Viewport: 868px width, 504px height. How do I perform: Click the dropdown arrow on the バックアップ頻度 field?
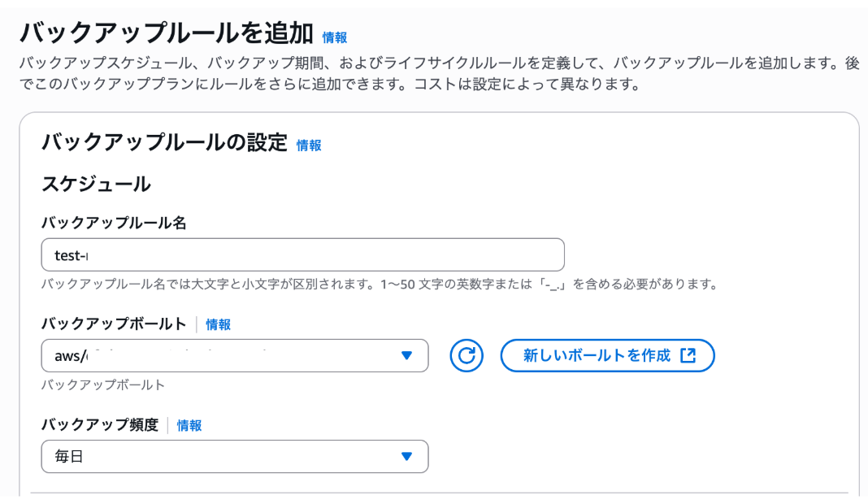(406, 456)
